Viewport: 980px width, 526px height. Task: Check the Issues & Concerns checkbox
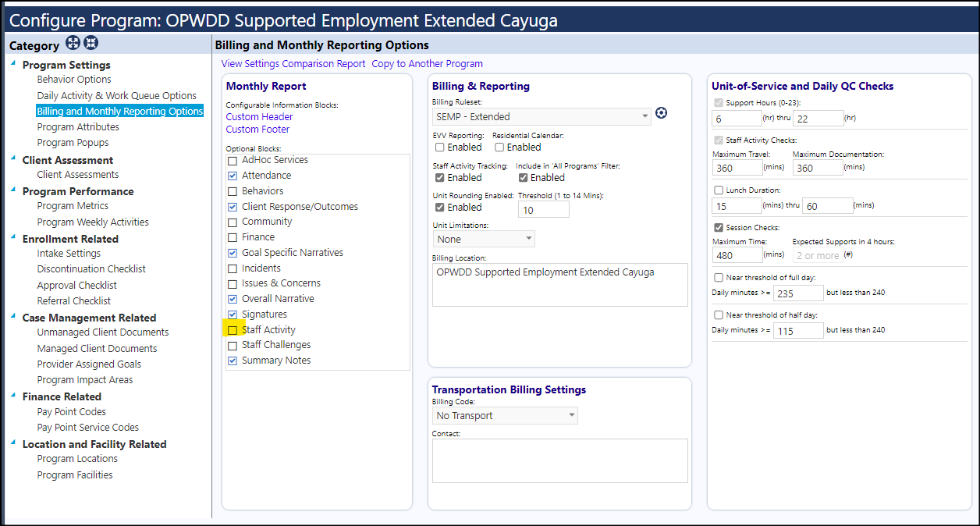coord(233,284)
